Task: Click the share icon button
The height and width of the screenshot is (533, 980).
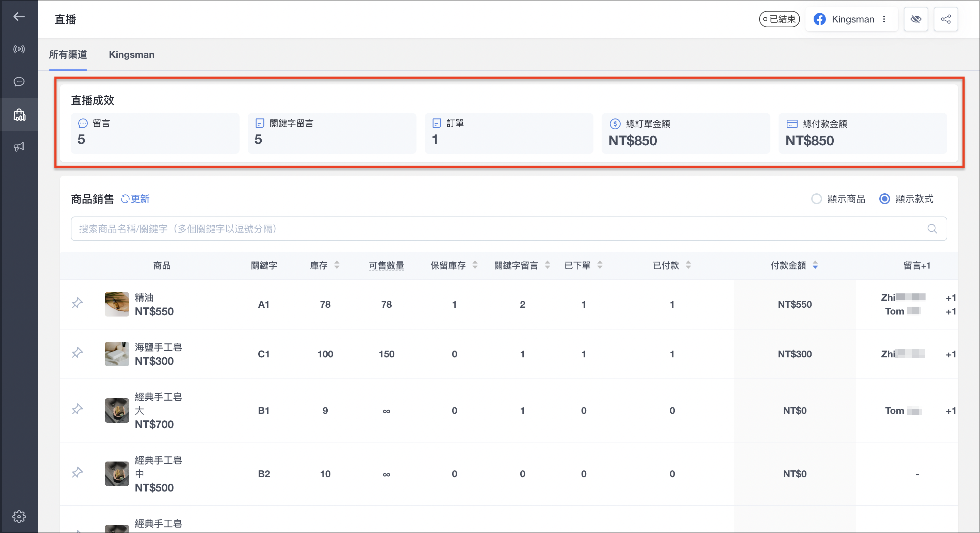Action: click(x=946, y=19)
